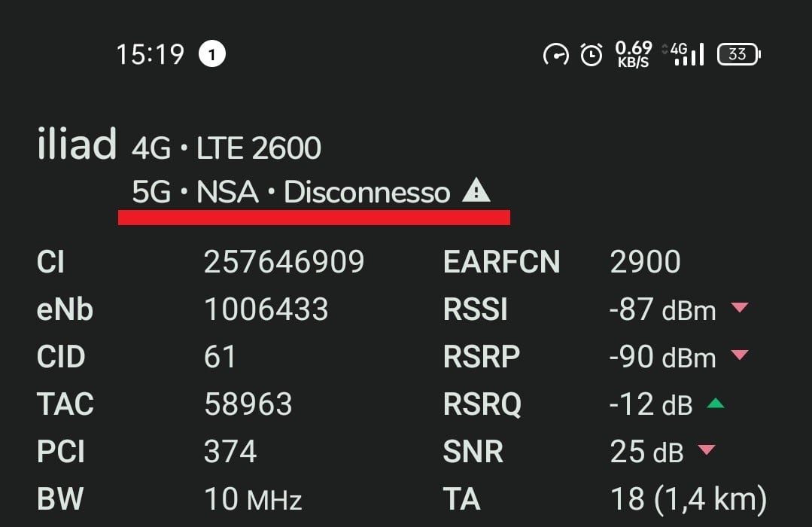The width and height of the screenshot is (812, 527).
Task: Tap the 5G NSA Disconnesso status line
Action: 290,193
